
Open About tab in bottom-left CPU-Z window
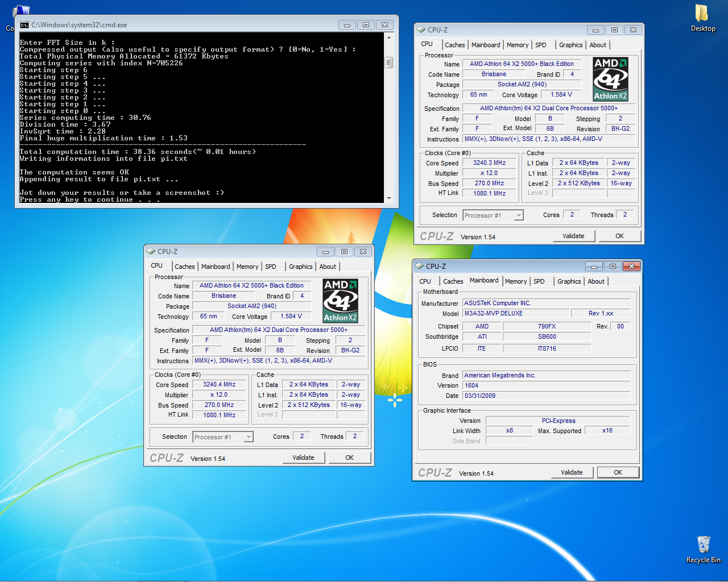click(x=328, y=267)
